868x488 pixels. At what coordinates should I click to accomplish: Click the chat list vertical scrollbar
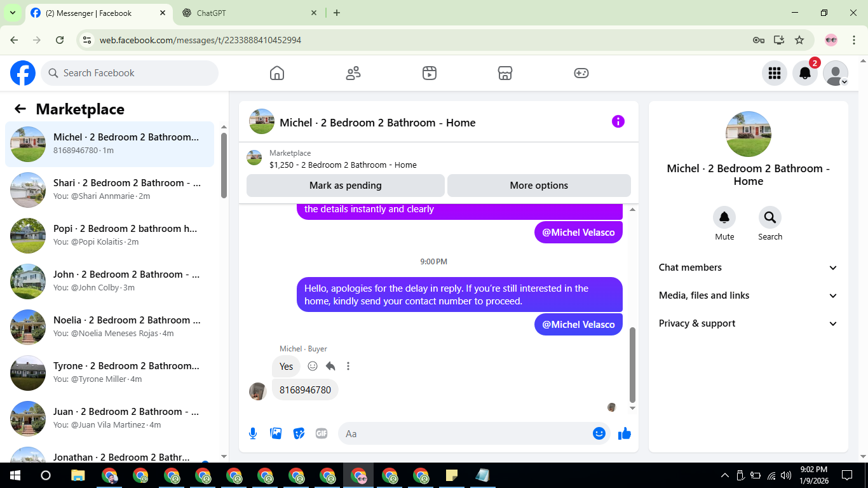coord(224,165)
